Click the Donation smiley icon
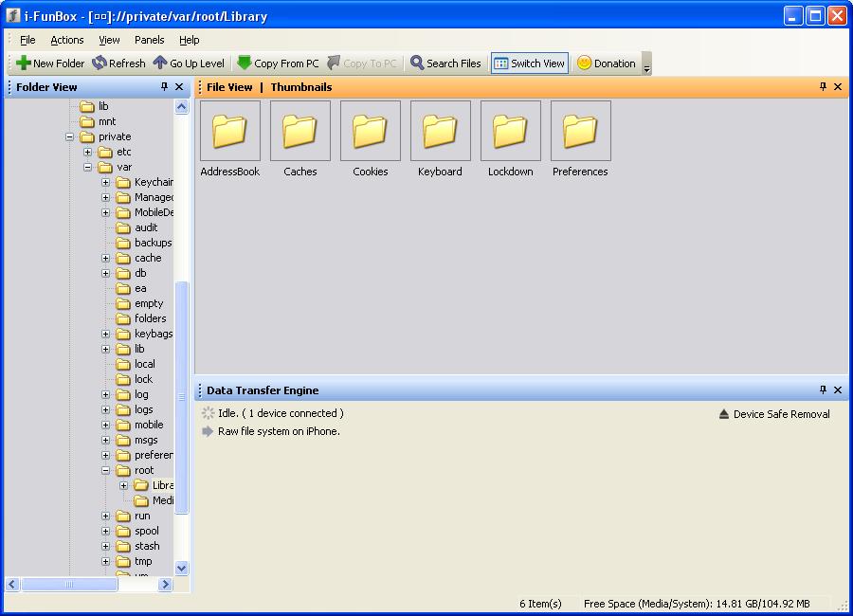Screen dimensions: 853x616 point(585,63)
